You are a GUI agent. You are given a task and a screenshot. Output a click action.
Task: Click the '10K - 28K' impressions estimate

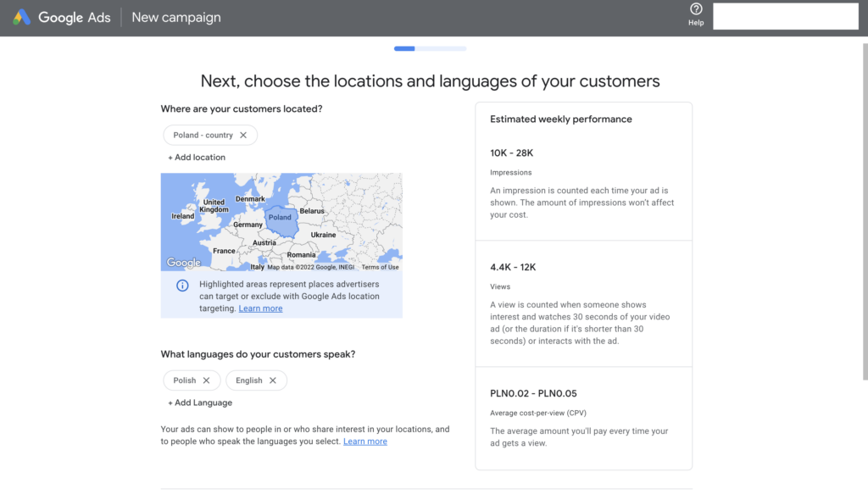511,153
